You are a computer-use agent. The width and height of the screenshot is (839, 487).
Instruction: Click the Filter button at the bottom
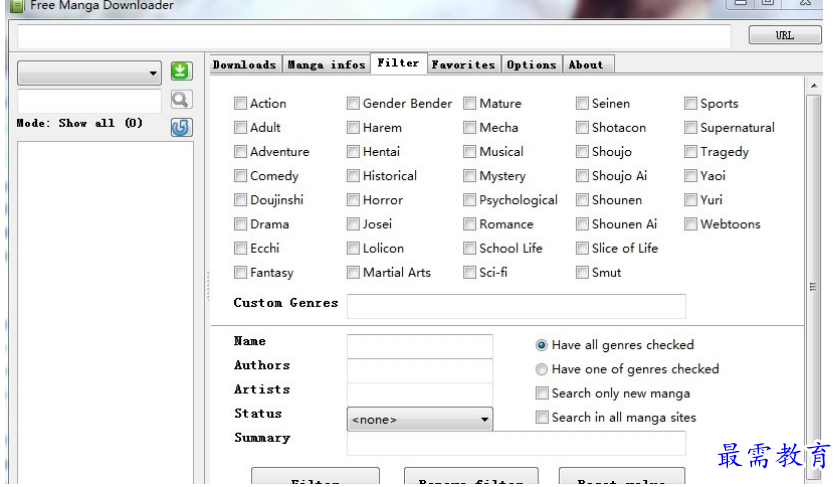pos(315,476)
